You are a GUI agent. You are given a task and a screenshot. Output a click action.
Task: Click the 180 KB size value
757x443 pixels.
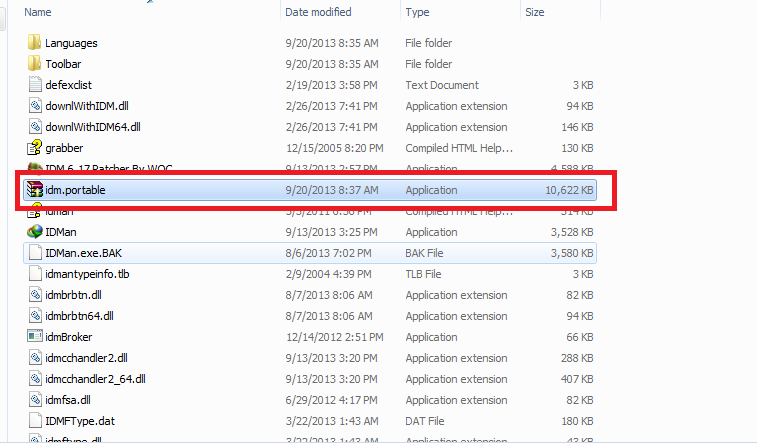(x=577, y=421)
